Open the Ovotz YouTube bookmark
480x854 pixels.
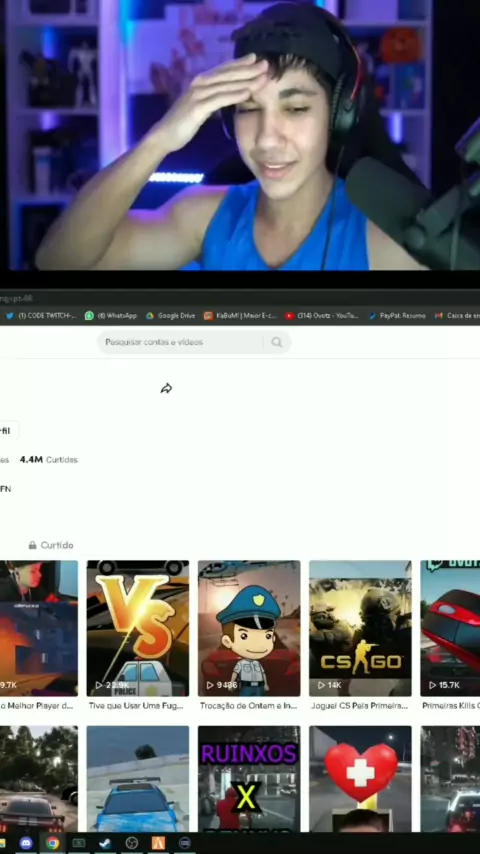pos(321,315)
